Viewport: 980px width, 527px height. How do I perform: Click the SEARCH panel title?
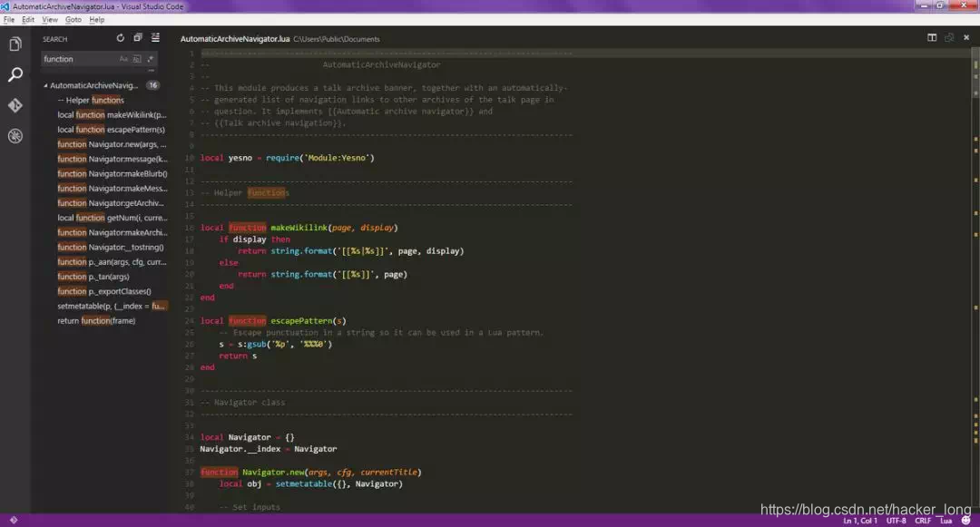55,39
